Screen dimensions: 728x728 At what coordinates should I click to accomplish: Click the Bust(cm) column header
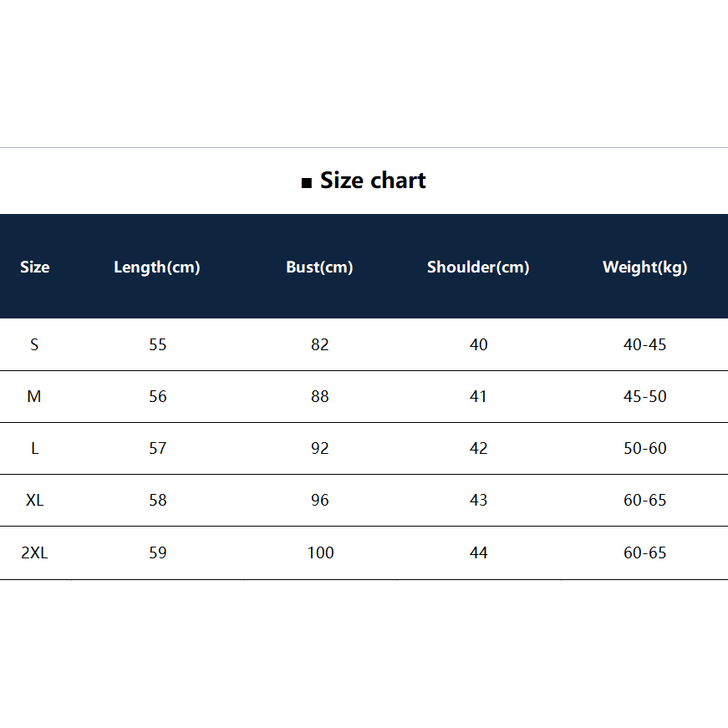[x=319, y=267]
